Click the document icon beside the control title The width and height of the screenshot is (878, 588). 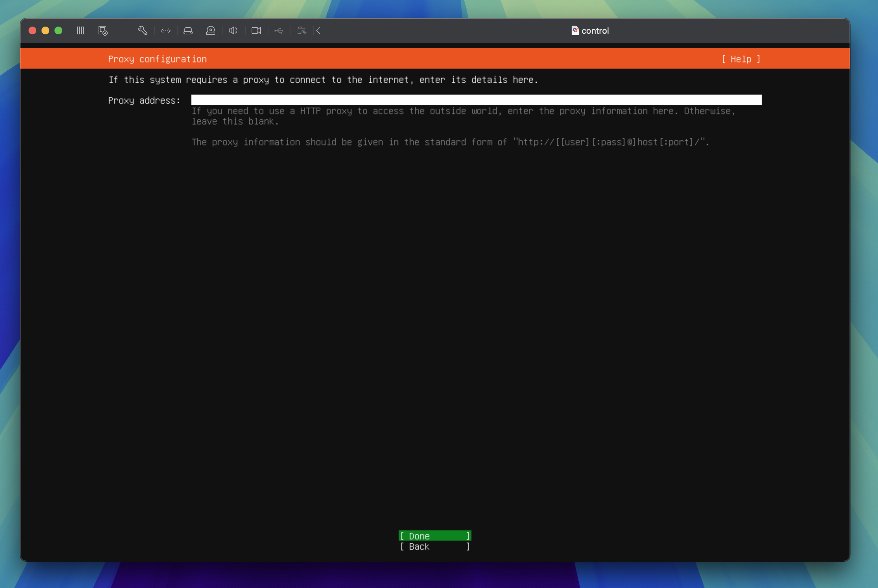[x=575, y=30]
